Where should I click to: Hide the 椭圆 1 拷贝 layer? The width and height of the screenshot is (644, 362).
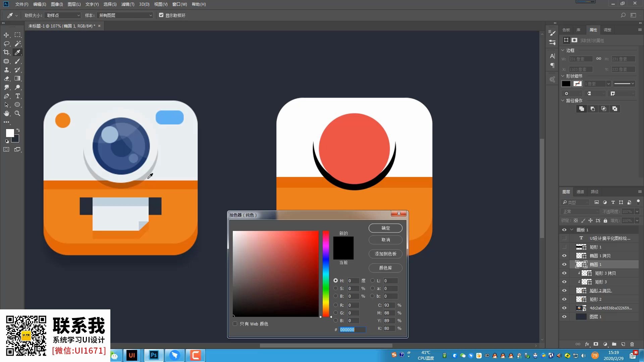point(564,256)
